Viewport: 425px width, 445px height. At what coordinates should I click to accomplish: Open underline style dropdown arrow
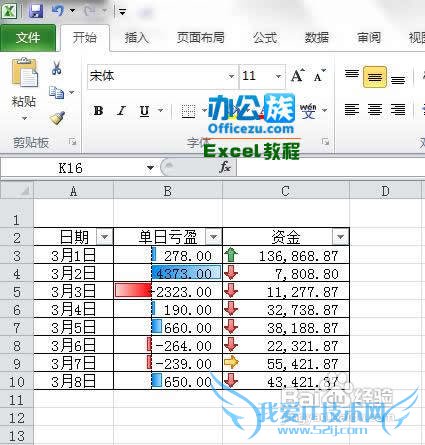[161, 110]
